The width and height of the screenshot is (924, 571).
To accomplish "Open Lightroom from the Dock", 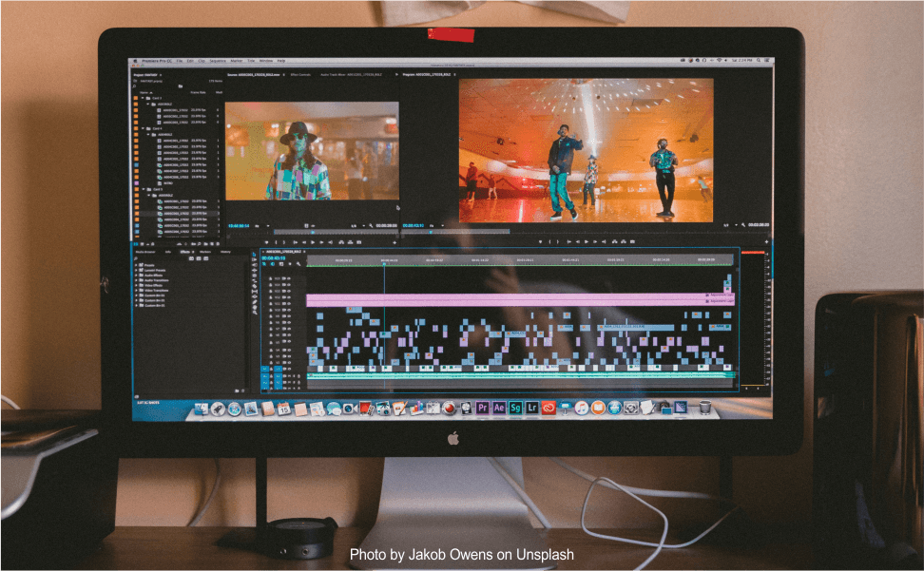I will point(532,408).
